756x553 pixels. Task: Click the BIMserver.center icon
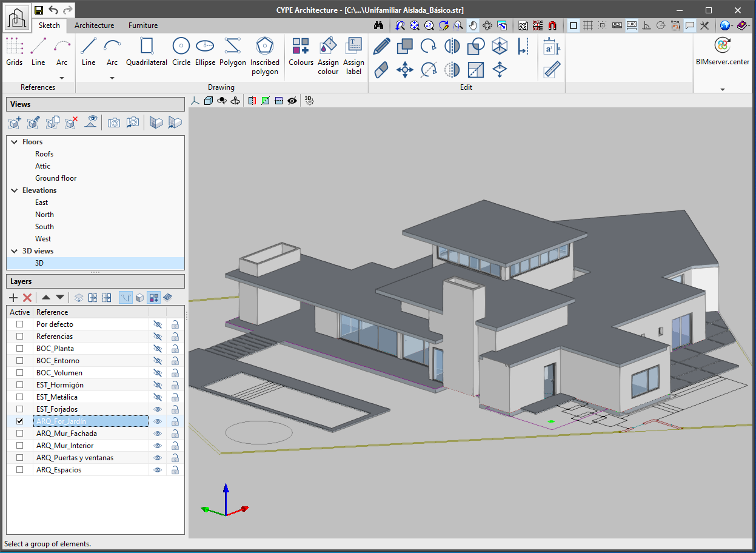[x=722, y=45]
